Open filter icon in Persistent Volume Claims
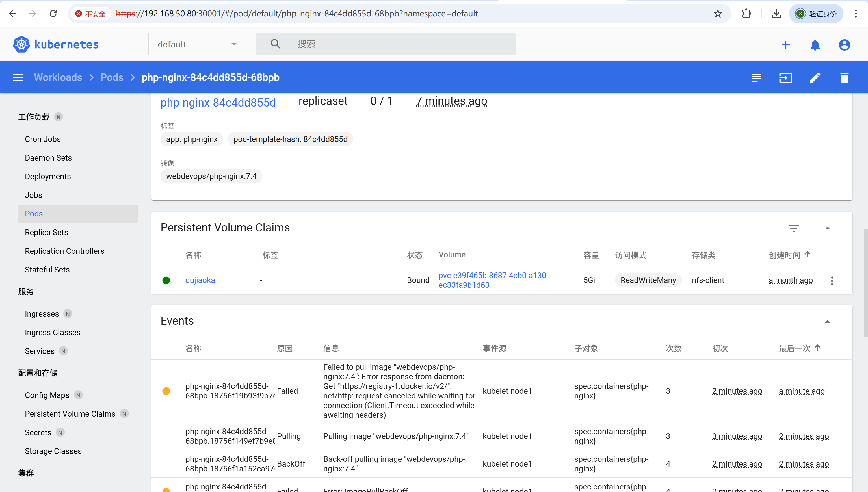The height and width of the screenshot is (492, 868). [793, 228]
